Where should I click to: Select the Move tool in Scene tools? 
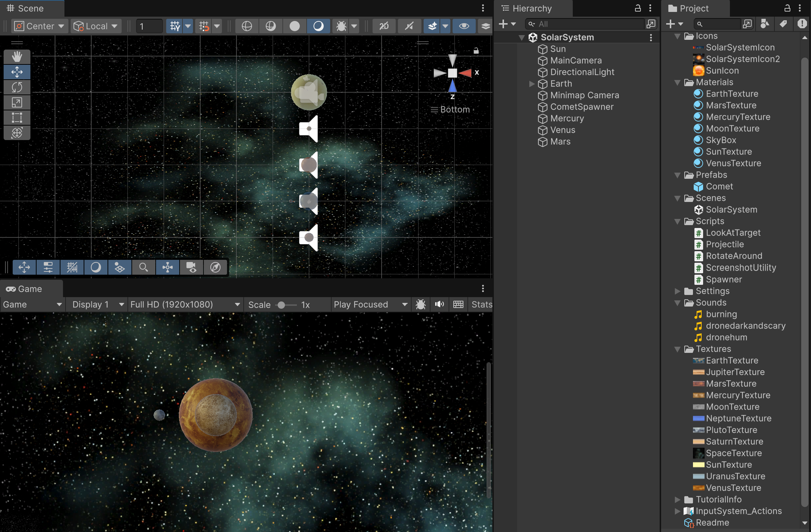coord(17,72)
